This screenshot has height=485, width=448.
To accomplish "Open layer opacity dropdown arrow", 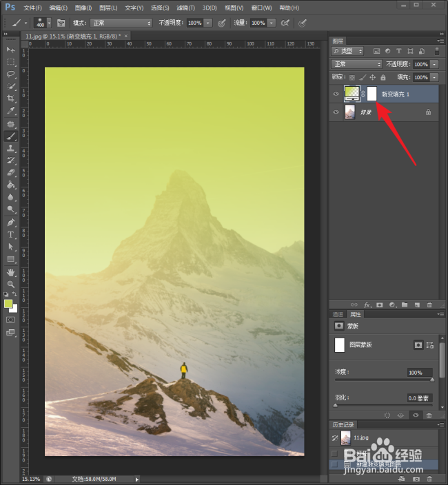I will tap(434, 64).
